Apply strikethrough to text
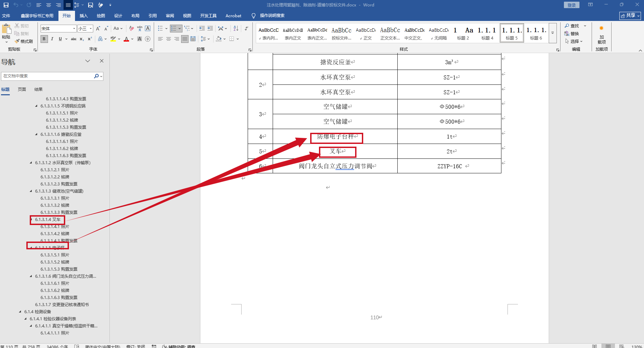 74,39
